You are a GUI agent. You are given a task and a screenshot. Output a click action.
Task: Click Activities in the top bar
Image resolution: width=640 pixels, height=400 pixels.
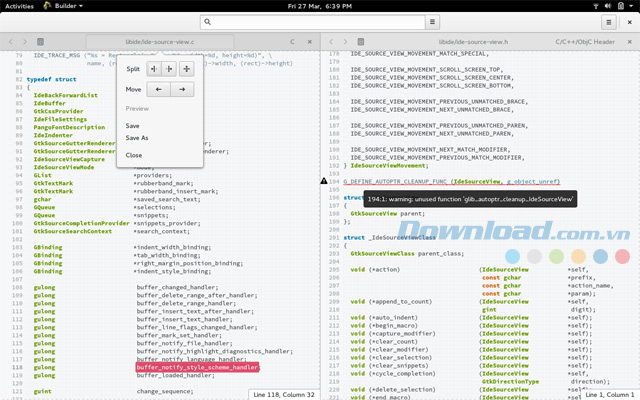[19, 6]
